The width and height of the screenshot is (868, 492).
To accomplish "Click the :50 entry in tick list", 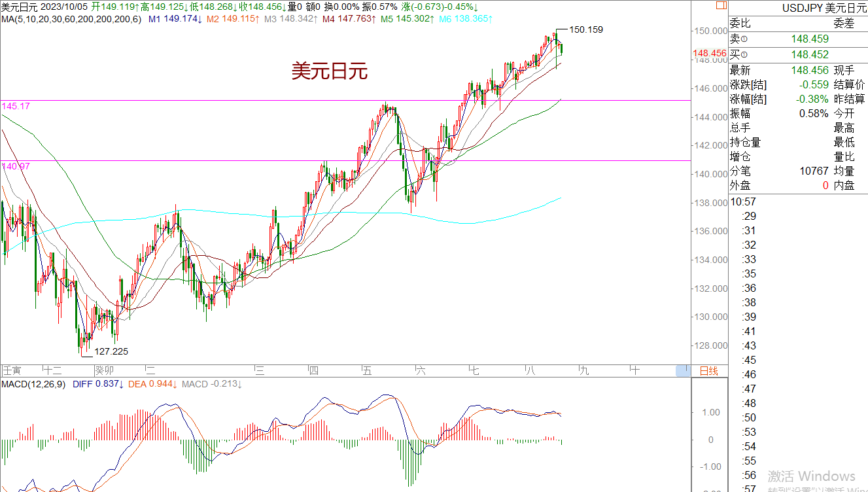I will pos(749,417).
